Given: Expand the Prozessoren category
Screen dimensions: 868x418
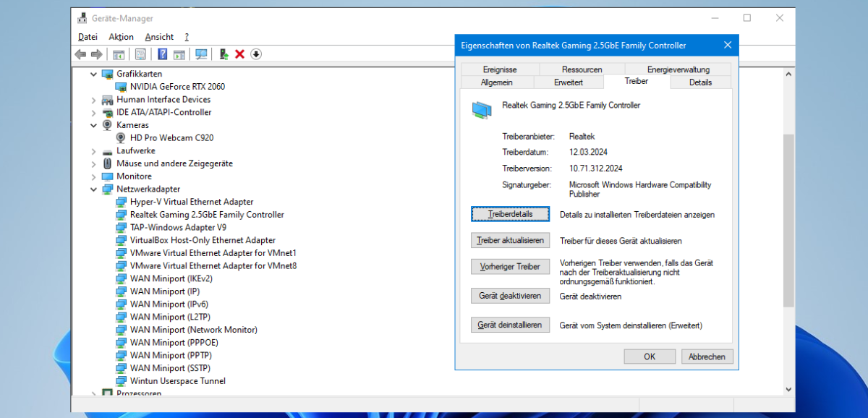Looking at the screenshot, I should click(x=93, y=394).
